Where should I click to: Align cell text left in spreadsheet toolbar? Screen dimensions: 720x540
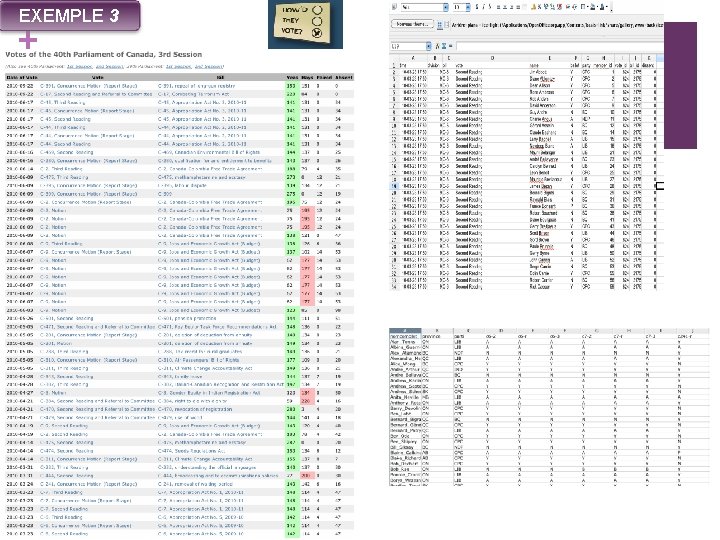(498, 7)
